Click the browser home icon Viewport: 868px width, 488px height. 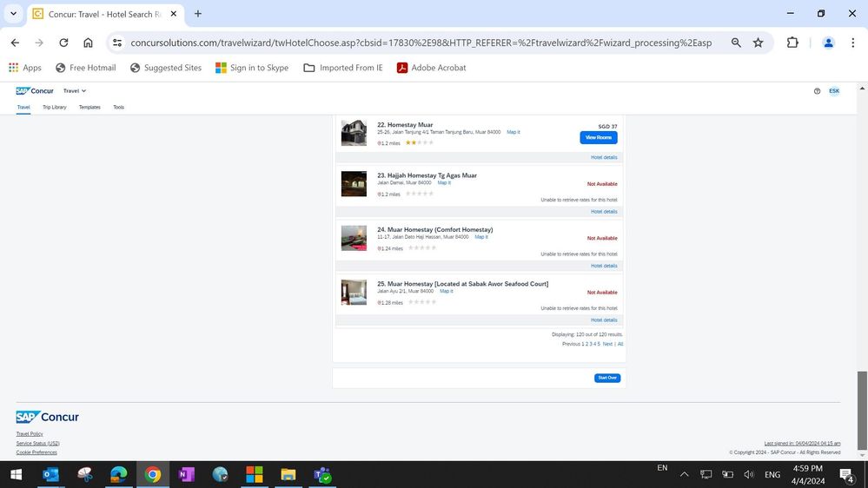88,43
